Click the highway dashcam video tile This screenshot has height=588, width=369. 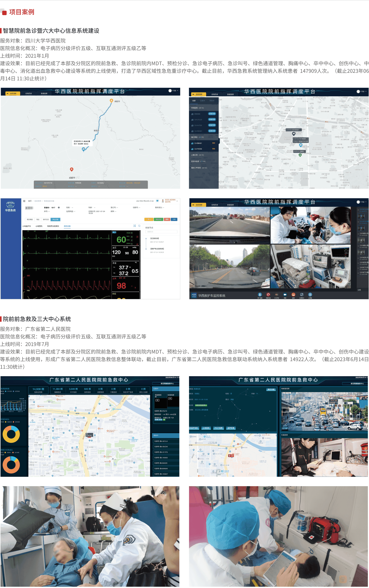tap(230, 225)
